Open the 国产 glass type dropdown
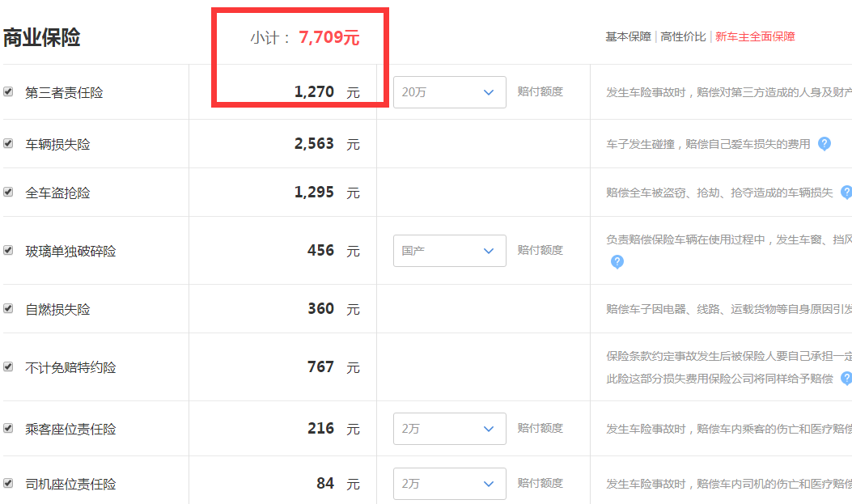The image size is (852, 504). [x=449, y=251]
